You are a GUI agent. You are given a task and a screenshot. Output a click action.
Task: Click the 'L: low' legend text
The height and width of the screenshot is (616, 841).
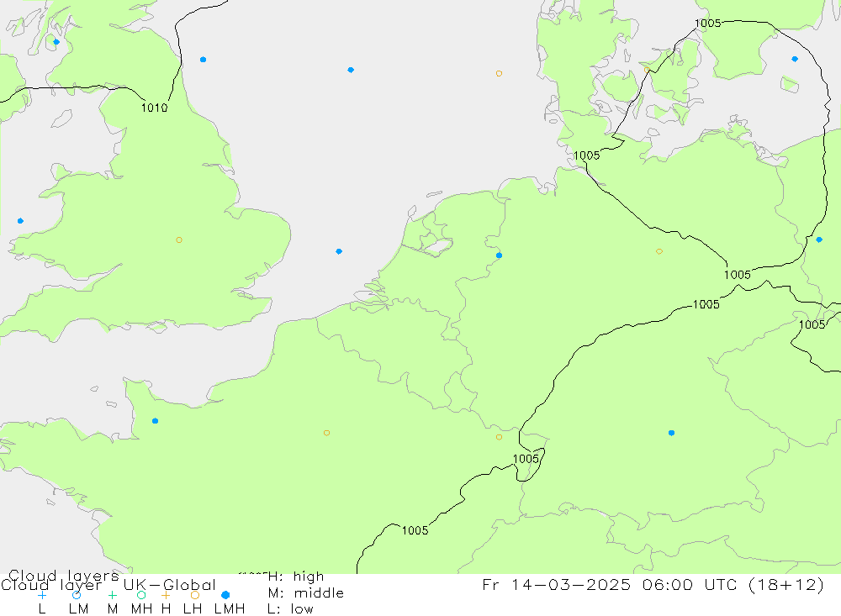[x=290, y=609]
